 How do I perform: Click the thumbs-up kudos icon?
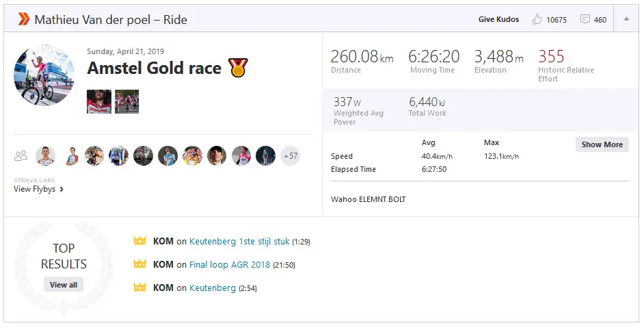537,19
